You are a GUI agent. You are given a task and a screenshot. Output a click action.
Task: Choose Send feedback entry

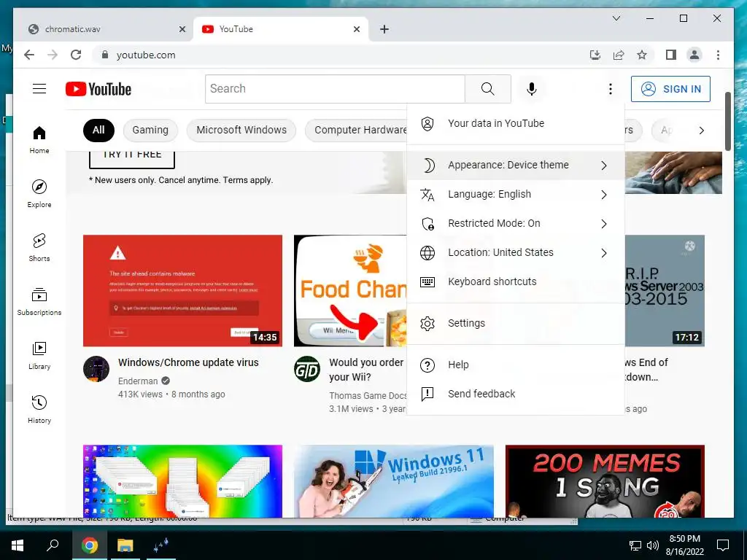coord(516,394)
